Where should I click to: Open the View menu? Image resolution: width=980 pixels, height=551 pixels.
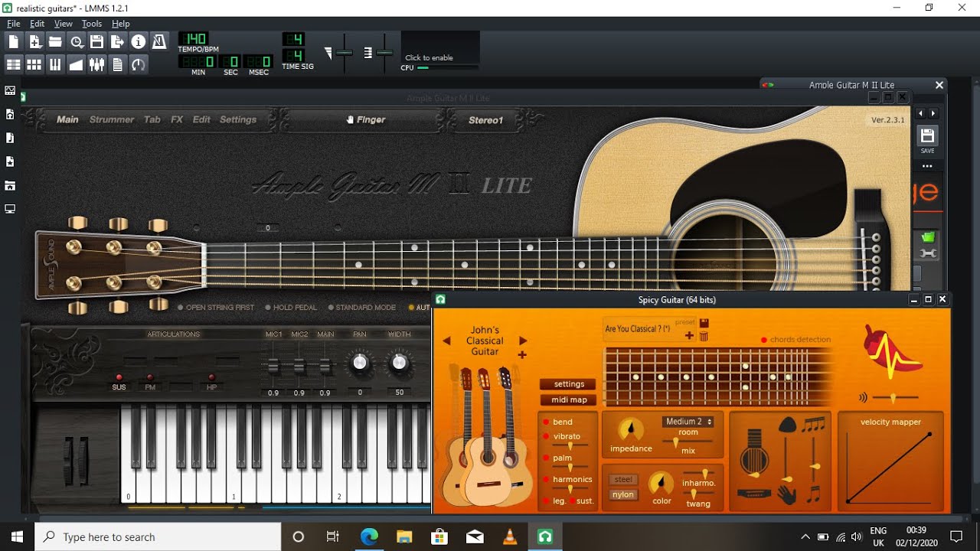click(x=64, y=24)
